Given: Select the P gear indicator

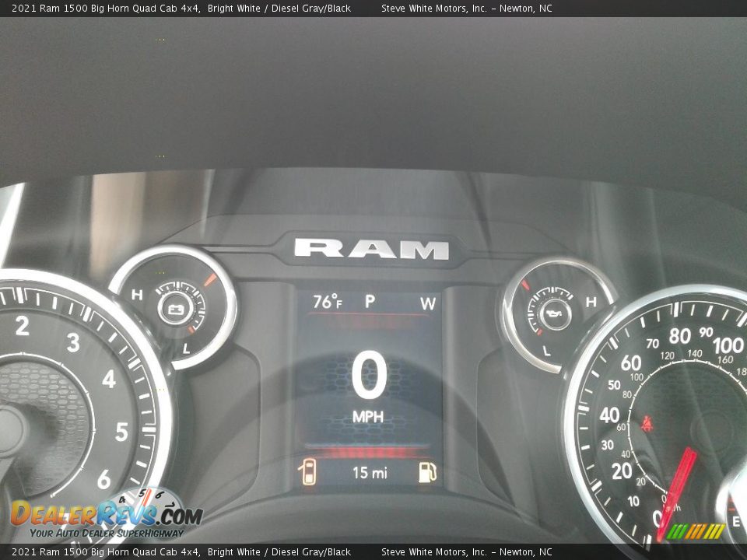Looking at the screenshot, I should coord(370,302).
